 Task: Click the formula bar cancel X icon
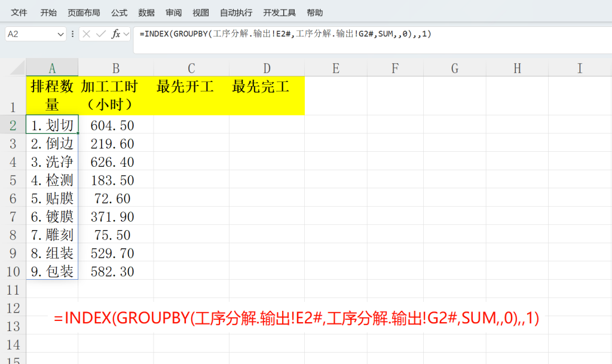click(87, 34)
